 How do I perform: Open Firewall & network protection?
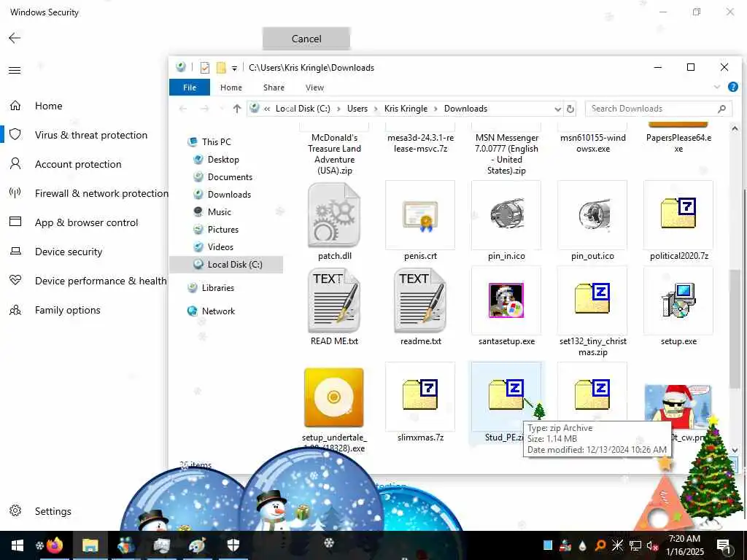(x=101, y=193)
